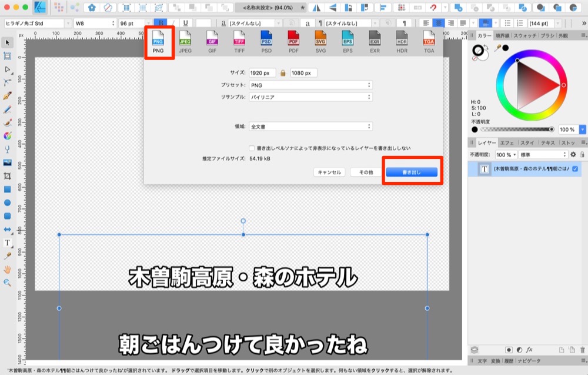Open the blend mode 標準 dropdown

[x=543, y=154]
